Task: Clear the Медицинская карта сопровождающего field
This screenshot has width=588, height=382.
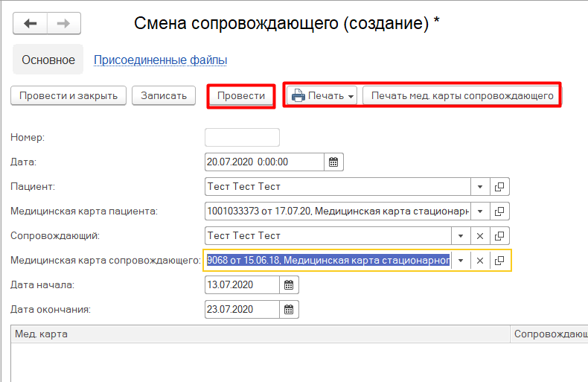Action: [480, 260]
